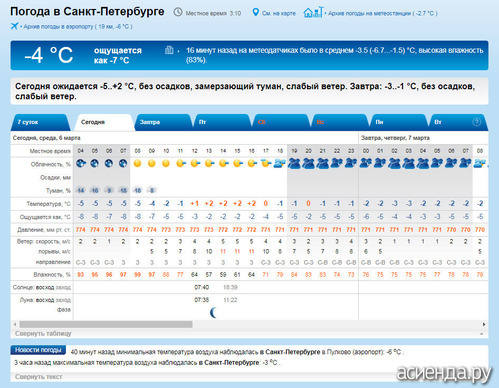
Task: Select the Сб forecast tab
Action: point(281,122)
